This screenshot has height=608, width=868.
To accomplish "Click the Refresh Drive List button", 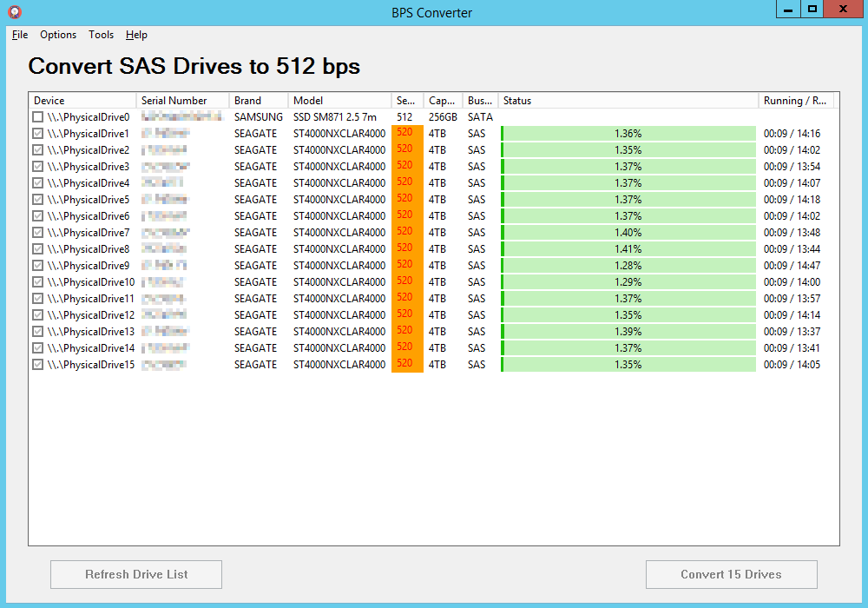I will pos(135,574).
